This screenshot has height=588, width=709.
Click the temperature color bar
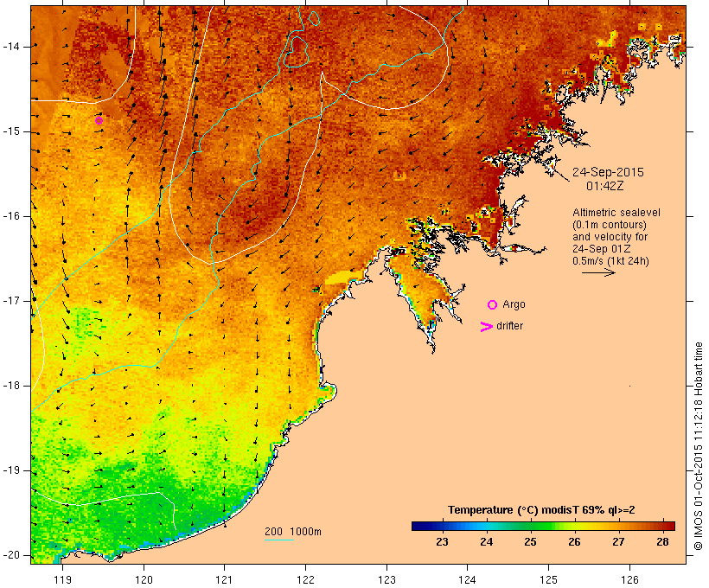click(543, 526)
